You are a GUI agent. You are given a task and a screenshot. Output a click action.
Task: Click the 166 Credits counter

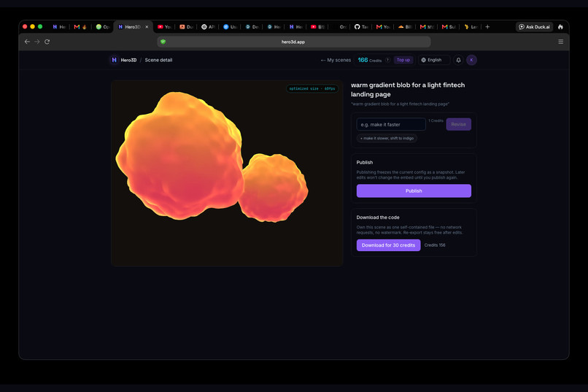[x=369, y=60]
